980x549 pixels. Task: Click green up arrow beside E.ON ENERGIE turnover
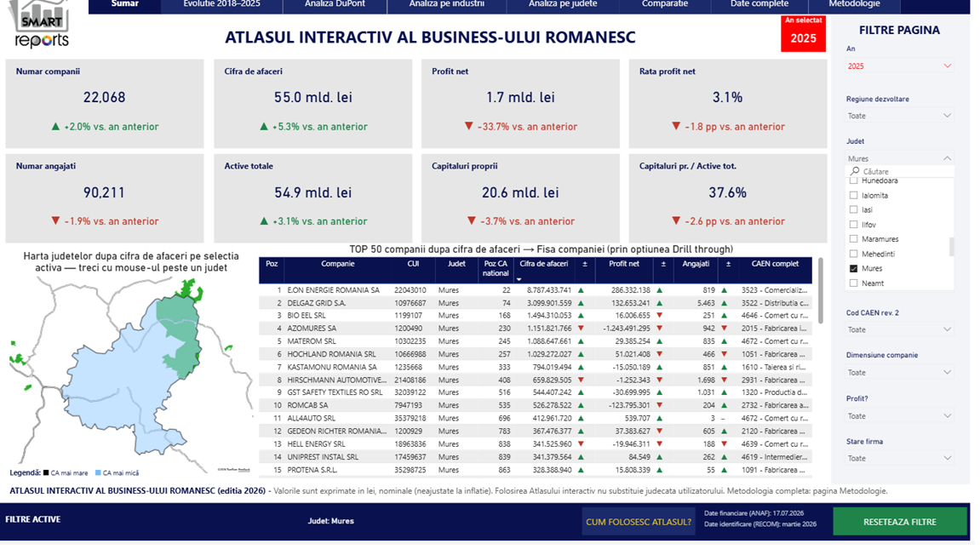pyautogui.click(x=581, y=289)
